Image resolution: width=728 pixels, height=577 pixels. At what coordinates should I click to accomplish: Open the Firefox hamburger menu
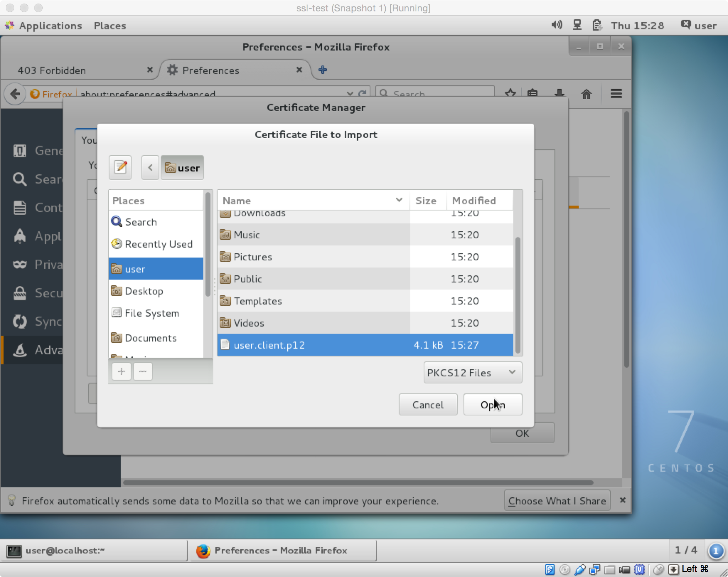pos(616,94)
